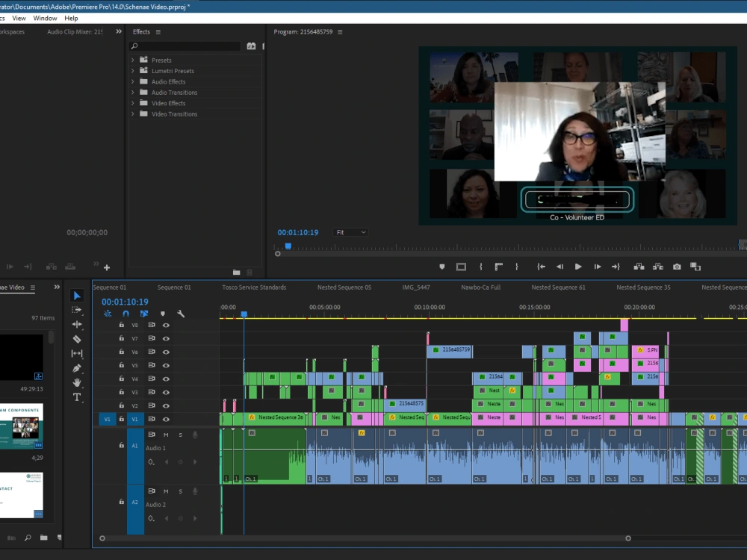Click the Effects search field
The height and width of the screenshot is (560, 747).
coord(185,46)
